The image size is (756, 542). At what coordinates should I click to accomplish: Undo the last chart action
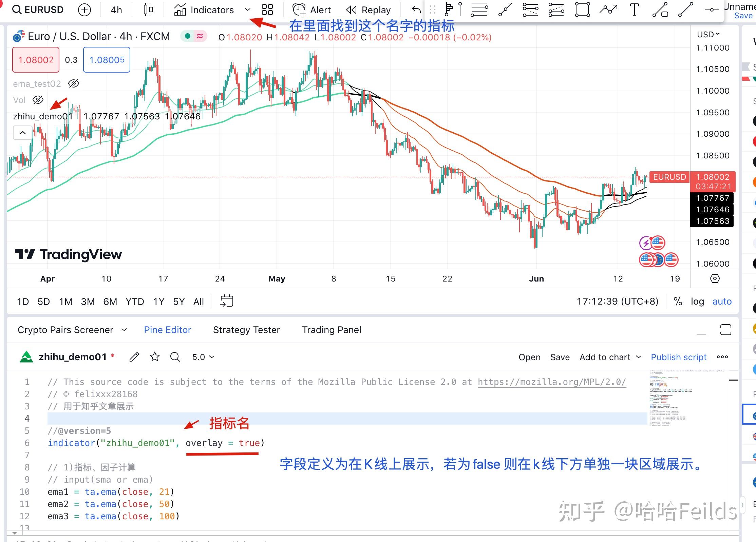(416, 10)
